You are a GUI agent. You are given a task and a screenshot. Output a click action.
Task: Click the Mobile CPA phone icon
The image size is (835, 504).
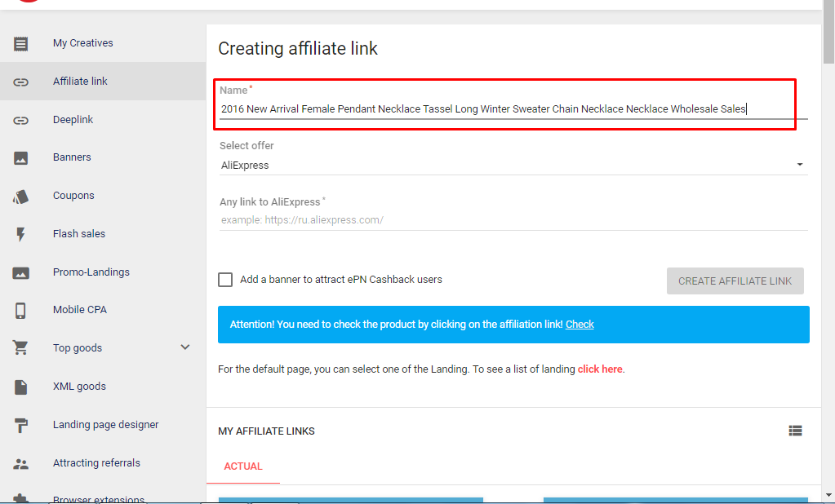[x=20, y=310]
